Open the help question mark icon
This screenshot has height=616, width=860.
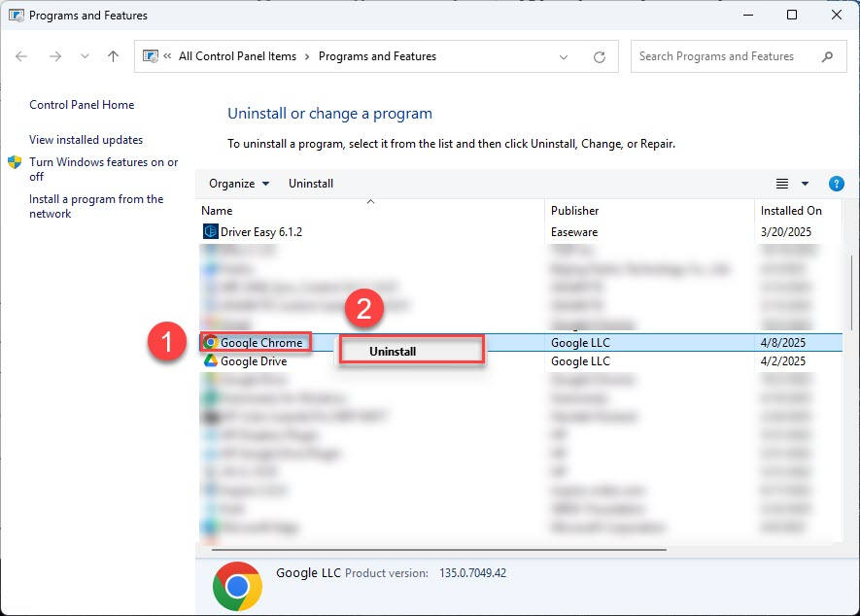tap(836, 183)
